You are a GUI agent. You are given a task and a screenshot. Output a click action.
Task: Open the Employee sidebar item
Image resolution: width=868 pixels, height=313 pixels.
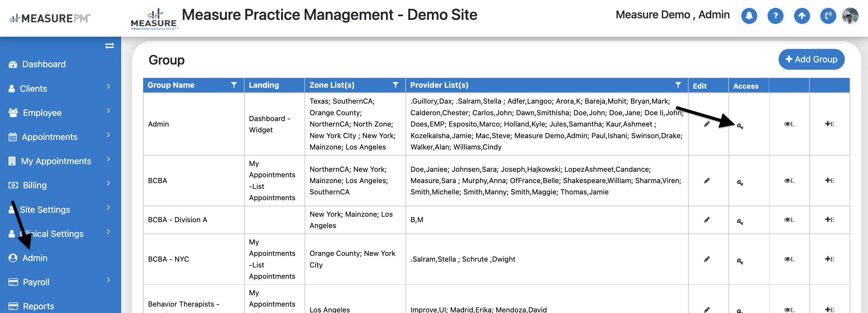[42, 113]
